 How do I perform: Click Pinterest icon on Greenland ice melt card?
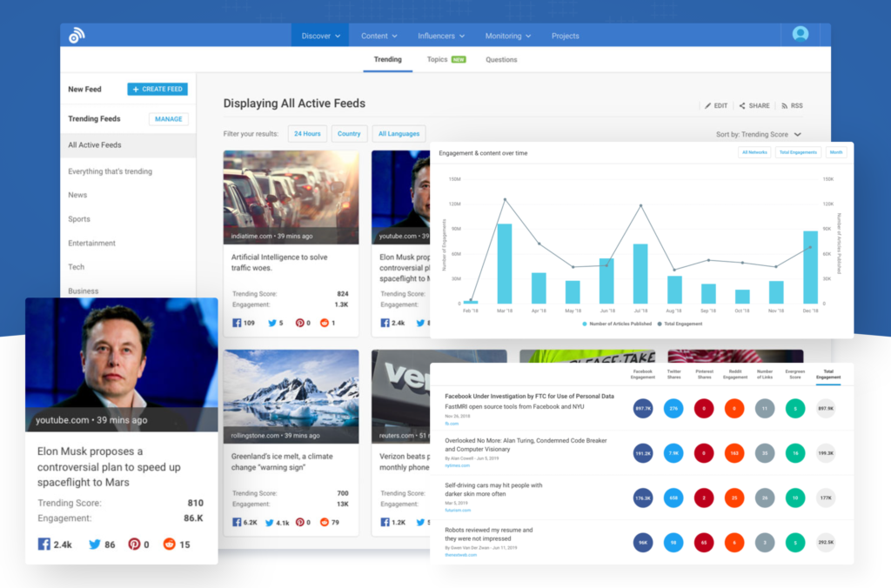click(299, 522)
